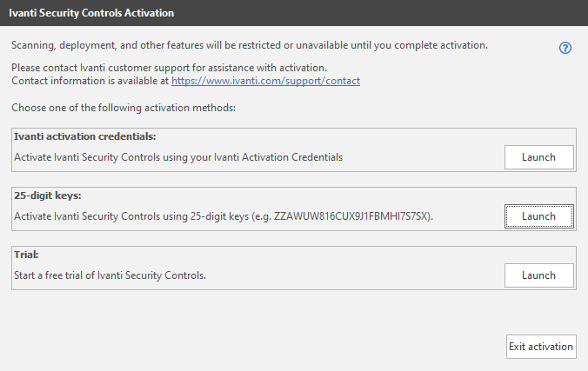Click the example key ZZAWUW816CUX9J1FBMHI7S7SX text

351,216
